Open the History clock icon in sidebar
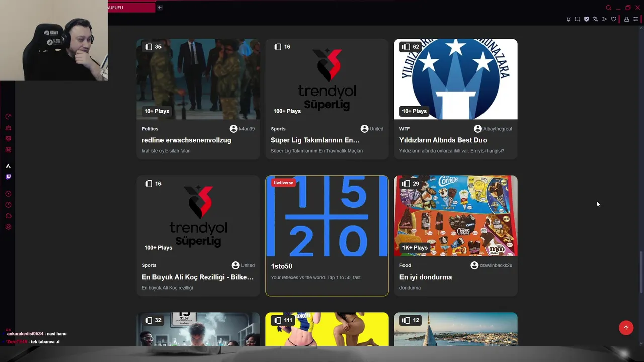Screen dimensions: 644x362 coord(8,205)
